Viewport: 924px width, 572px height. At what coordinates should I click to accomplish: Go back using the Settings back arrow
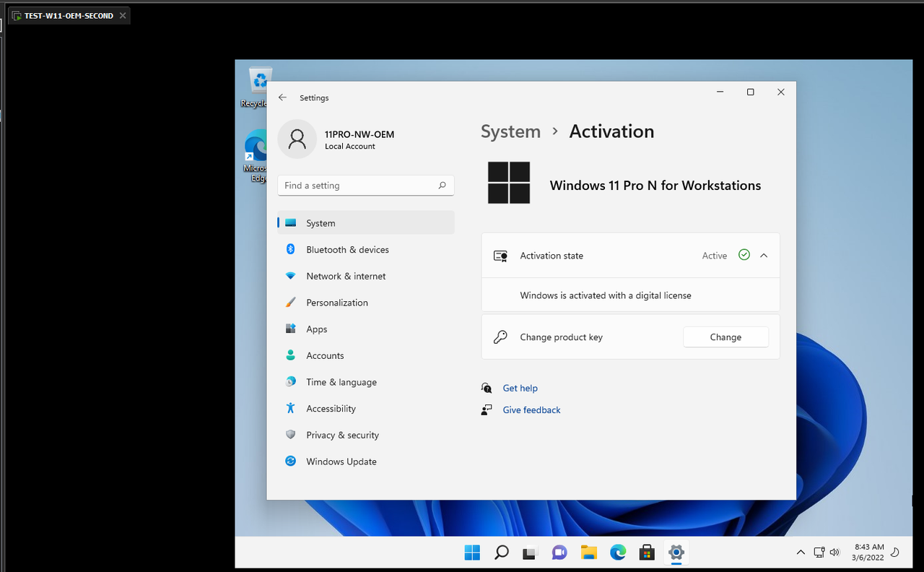(x=283, y=97)
